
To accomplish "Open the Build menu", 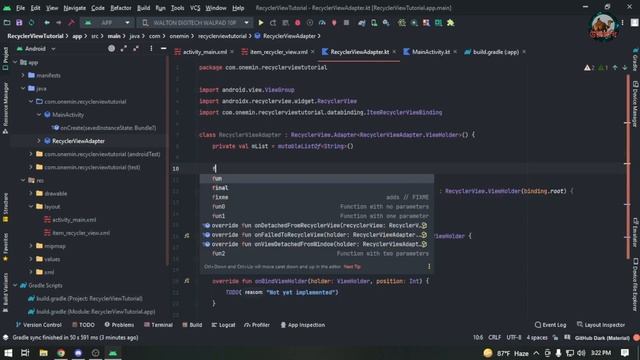I will [x=143, y=8].
